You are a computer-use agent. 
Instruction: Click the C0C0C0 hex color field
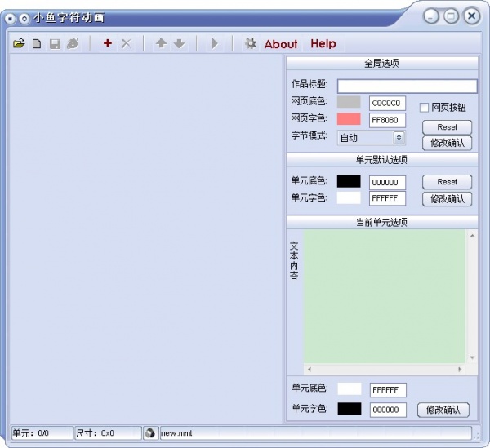coord(387,104)
